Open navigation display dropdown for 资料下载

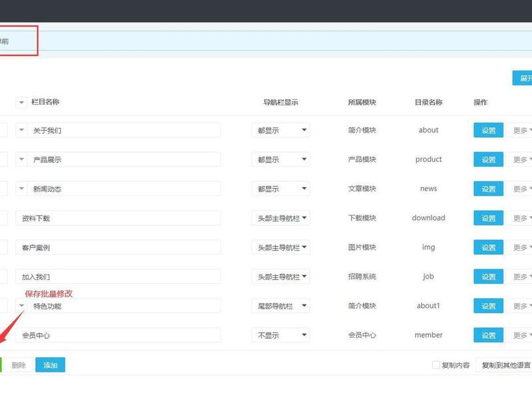click(281, 218)
